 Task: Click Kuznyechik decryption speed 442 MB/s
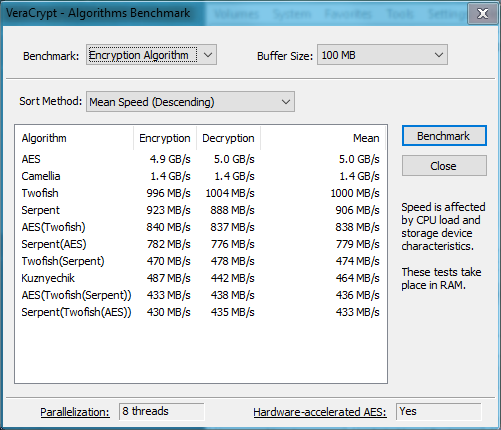232,278
